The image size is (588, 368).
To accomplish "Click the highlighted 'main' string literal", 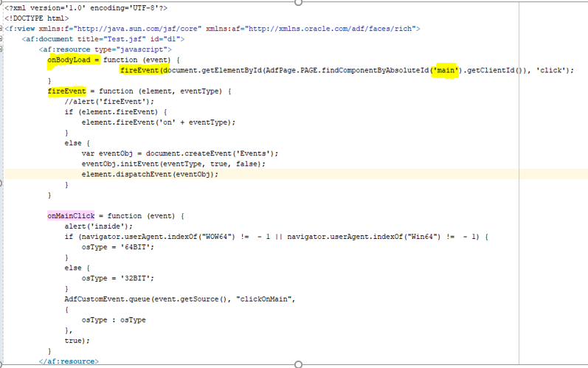I will (x=446, y=70).
